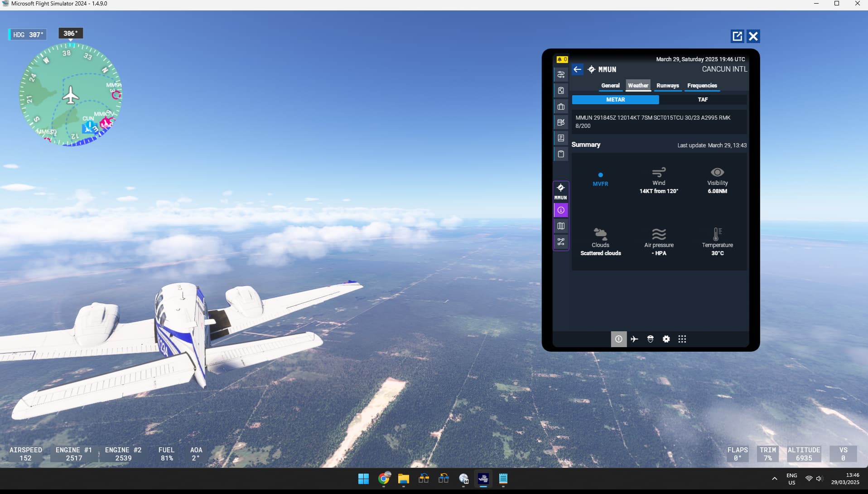868x494 pixels.
Task: Open the fuel and payload sidebar icon
Action: click(x=561, y=122)
